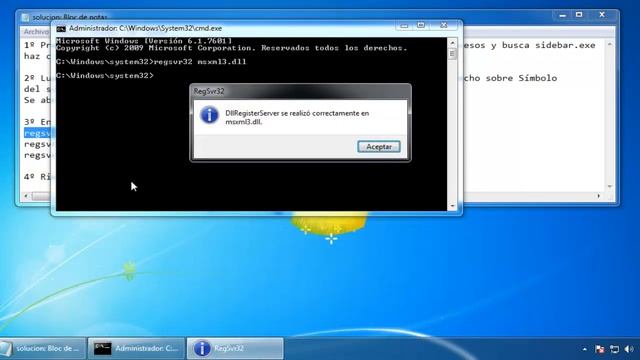The width and height of the screenshot is (640, 360).
Task: Click Notepad vertical scroll up arrow
Action: [610, 44]
